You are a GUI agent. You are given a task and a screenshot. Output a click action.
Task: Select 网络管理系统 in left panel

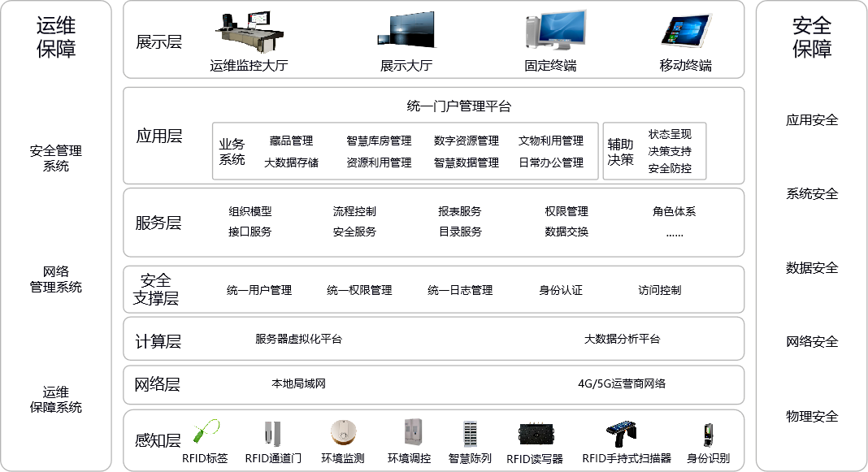[56, 279]
